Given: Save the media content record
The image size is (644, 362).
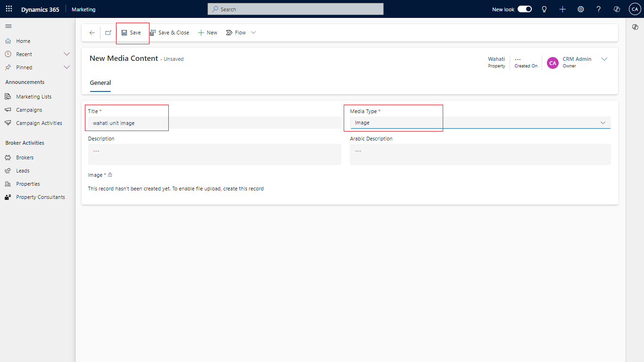Looking at the screenshot, I should tap(131, 33).
